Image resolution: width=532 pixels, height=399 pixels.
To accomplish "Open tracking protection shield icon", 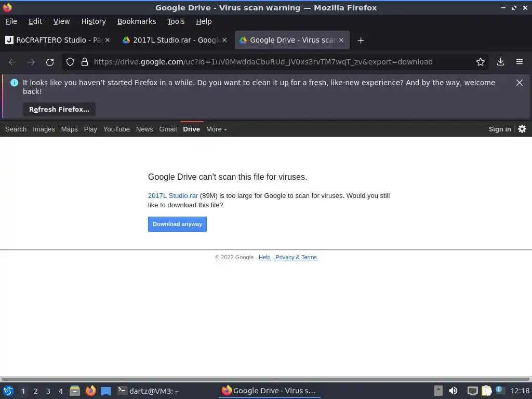I will (70, 62).
